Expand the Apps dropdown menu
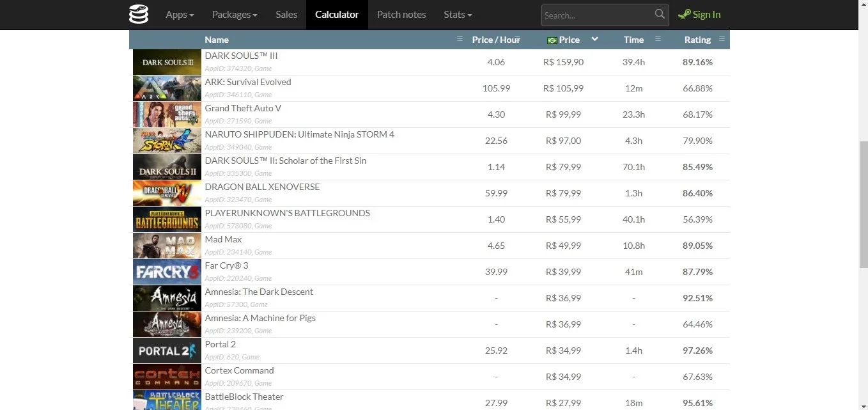Image resolution: width=868 pixels, height=410 pixels. coord(180,14)
